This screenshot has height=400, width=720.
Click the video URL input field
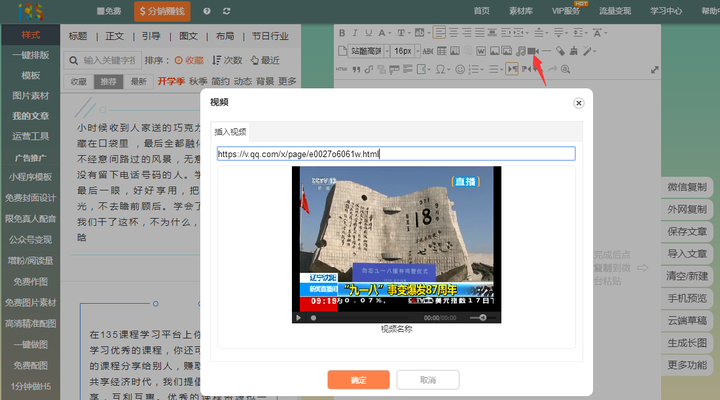(x=396, y=154)
